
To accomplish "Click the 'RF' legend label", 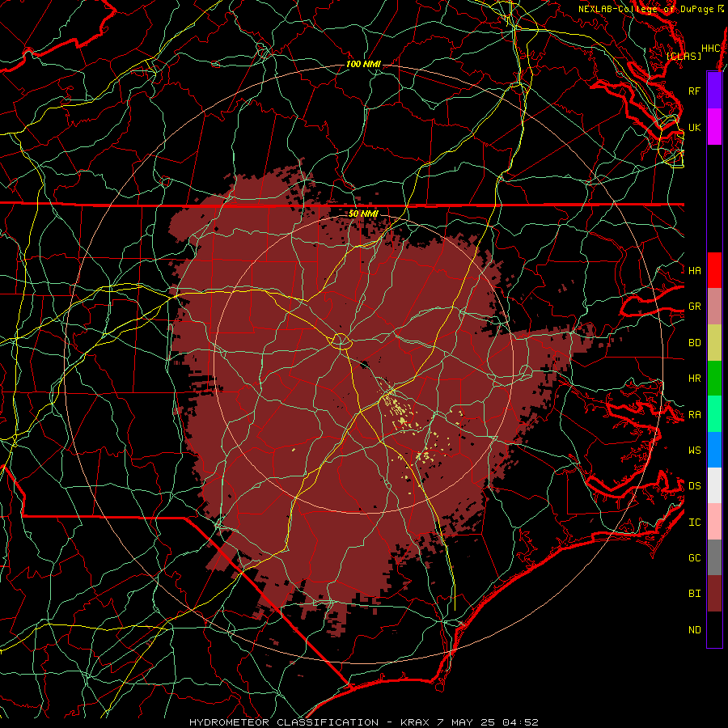I will pyautogui.click(x=694, y=91).
